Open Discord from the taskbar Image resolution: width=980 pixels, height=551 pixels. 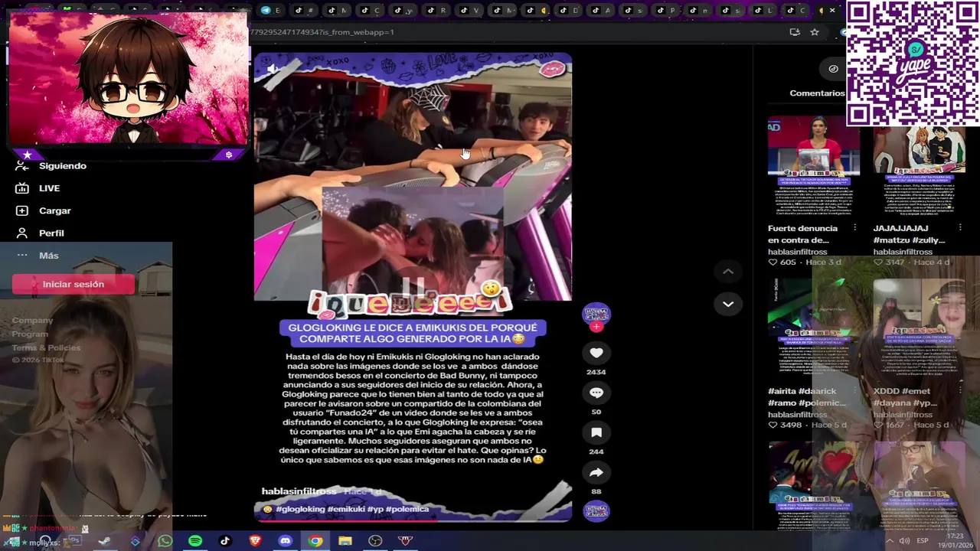(x=286, y=541)
